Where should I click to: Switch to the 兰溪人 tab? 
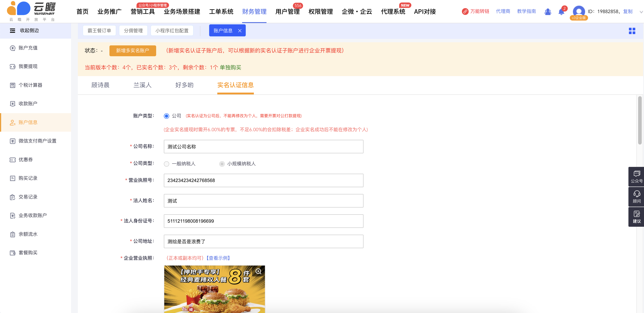[x=142, y=85]
